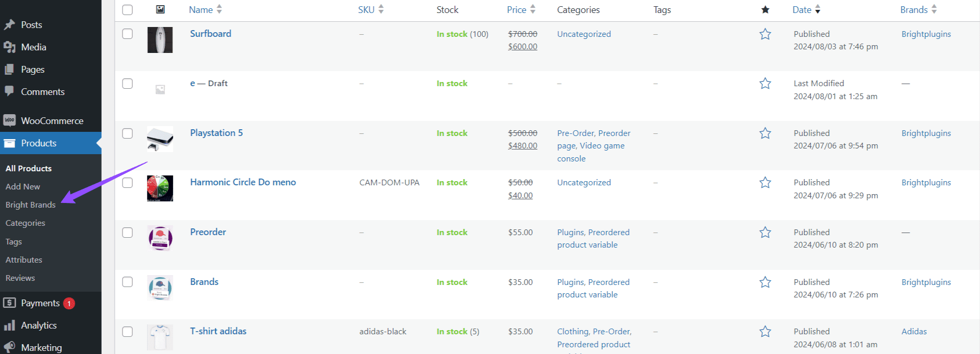The image size is (980, 354).
Task: Open the Analytics section icon
Action: tap(9, 325)
